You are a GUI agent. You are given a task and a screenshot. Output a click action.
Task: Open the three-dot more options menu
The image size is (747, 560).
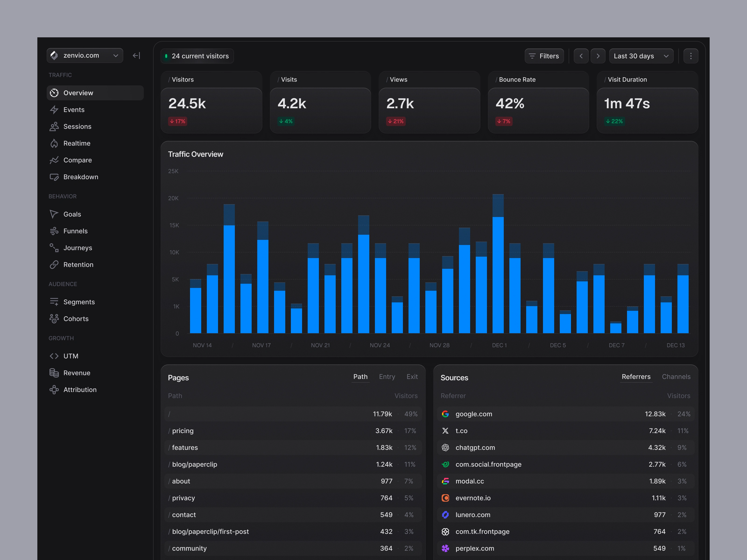pyautogui.click(x=691, y=56)
